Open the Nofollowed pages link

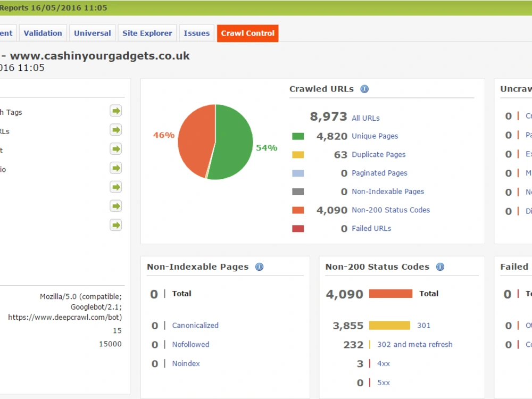[x=190, y=344]
